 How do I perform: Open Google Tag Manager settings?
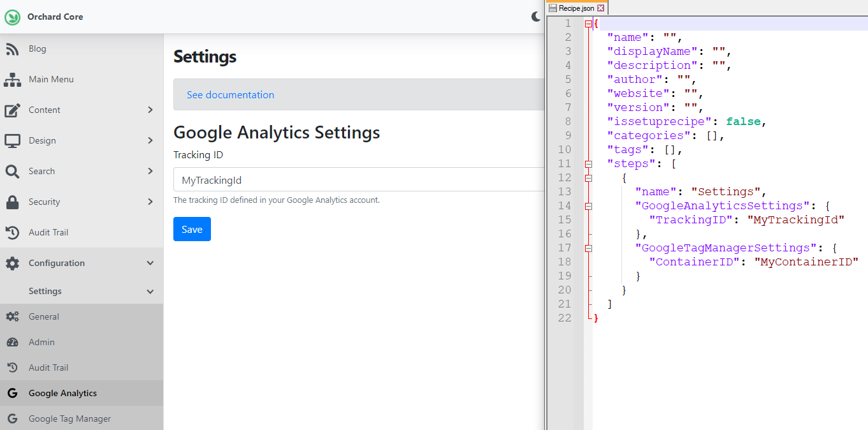coord(82,419)
